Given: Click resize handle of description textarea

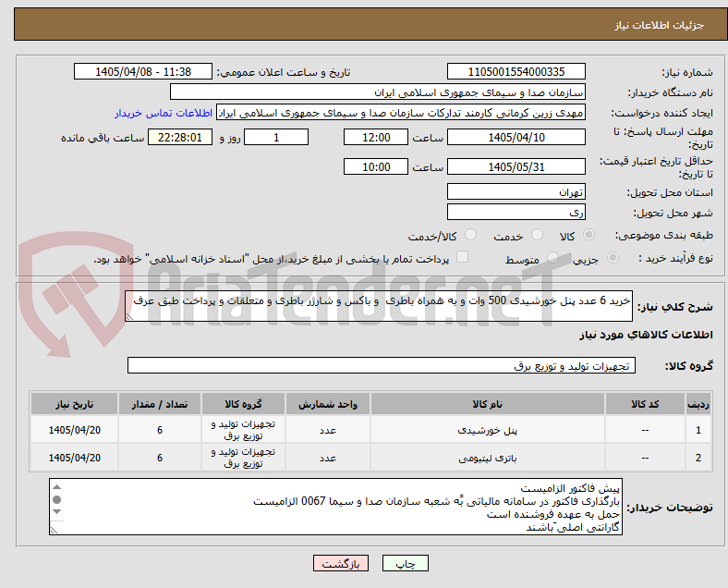Looking at the screenshot, I should tap(129, 317).
